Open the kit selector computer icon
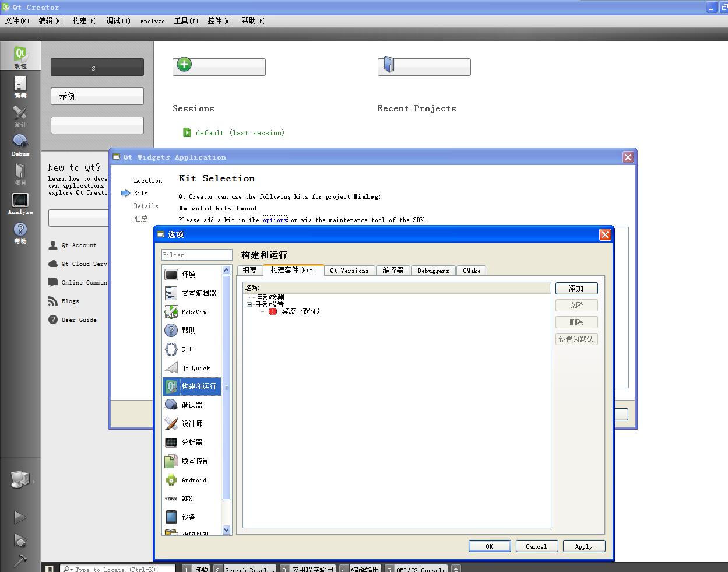728x572 pixels. pyautogui.click(x=20, y=479)
